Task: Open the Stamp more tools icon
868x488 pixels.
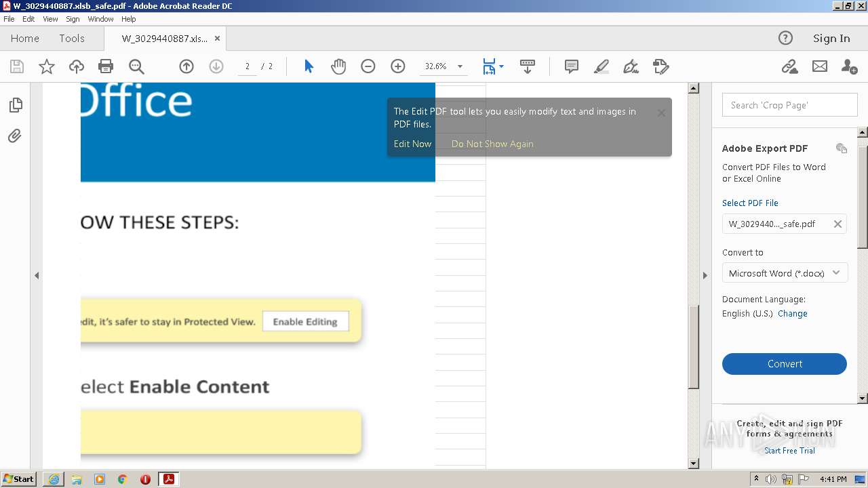Action: pos(660,66)
